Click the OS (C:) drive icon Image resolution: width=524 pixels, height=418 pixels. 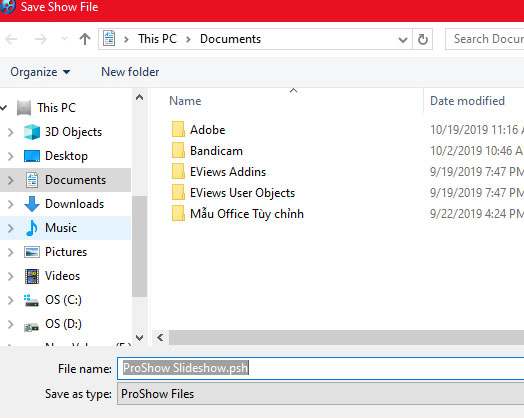click(31, 300)
